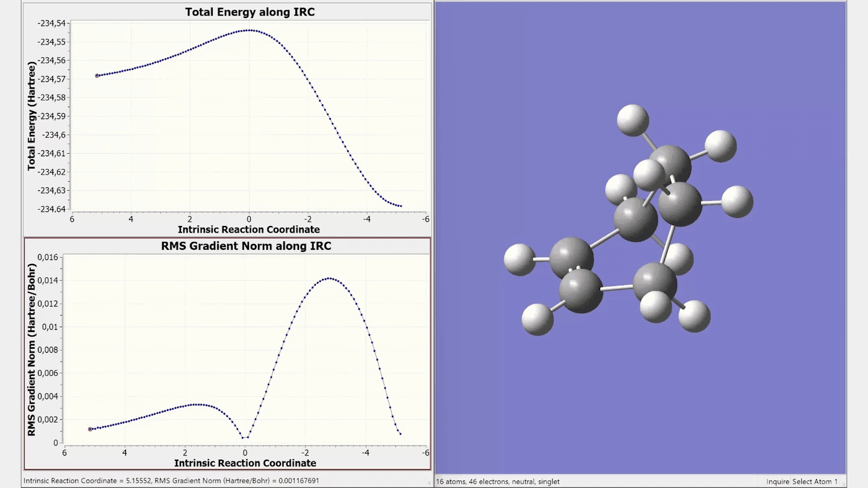
Task: Click the Total Energy (Hartree) vertical axis label
Action: point(32,114)
